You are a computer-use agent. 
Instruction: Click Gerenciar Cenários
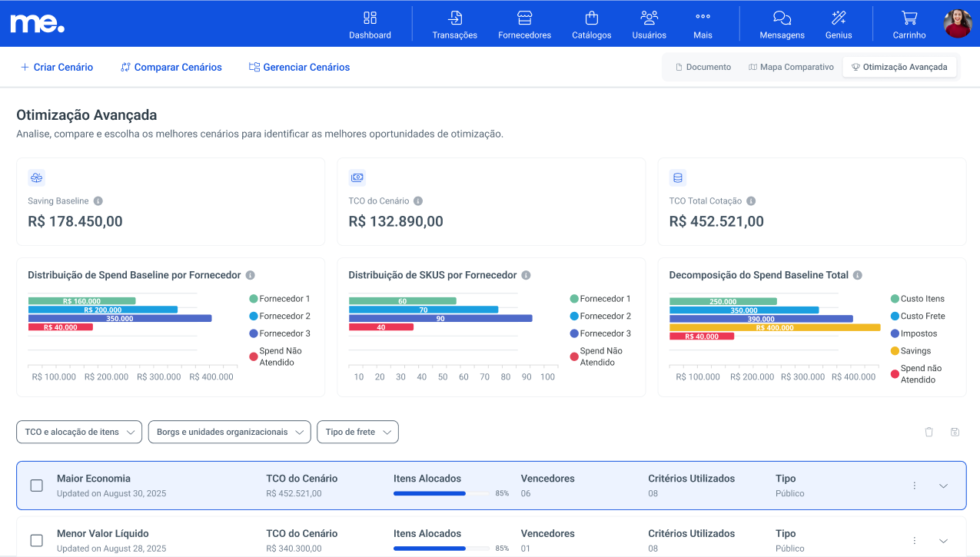pos(299,68)
